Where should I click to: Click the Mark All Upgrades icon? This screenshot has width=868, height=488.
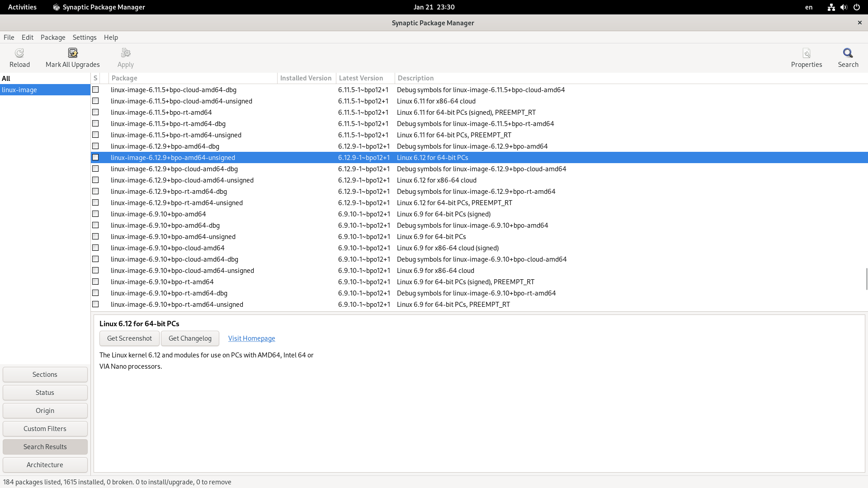tap(73, 53)
